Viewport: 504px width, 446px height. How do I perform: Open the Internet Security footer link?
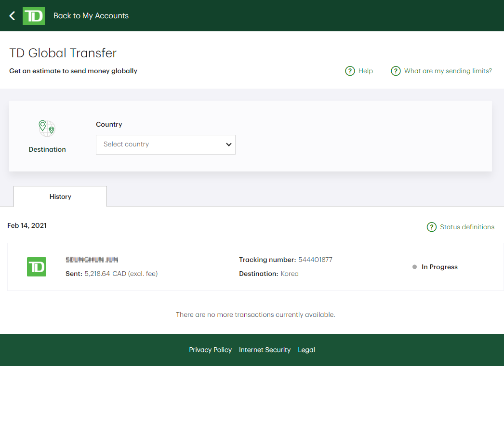point(265,350)
